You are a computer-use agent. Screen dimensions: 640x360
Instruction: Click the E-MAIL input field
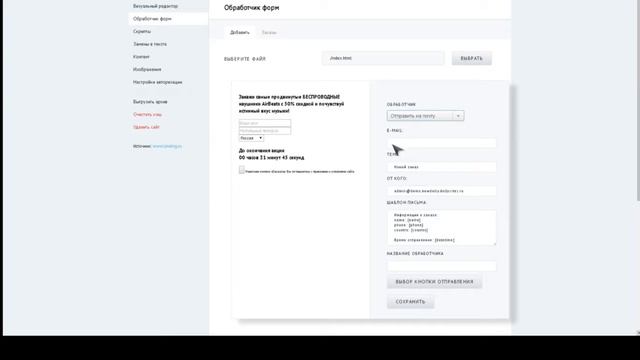[x=442, y=143]
